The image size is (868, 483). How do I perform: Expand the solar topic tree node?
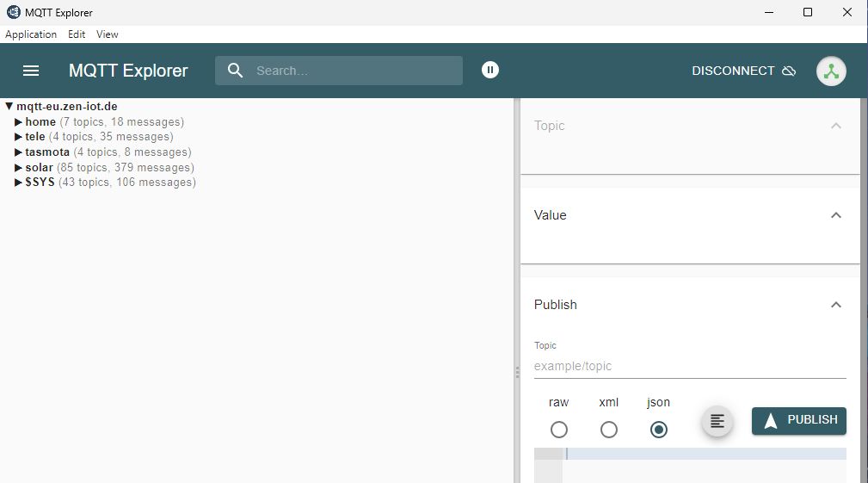[x=19, y=167]
